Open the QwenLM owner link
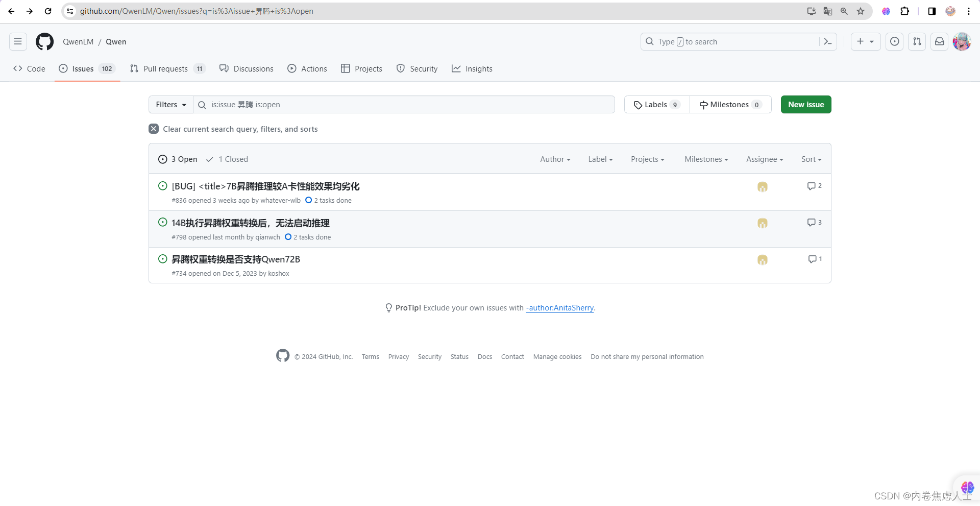980x506 pixels. (x=78, y=42)
